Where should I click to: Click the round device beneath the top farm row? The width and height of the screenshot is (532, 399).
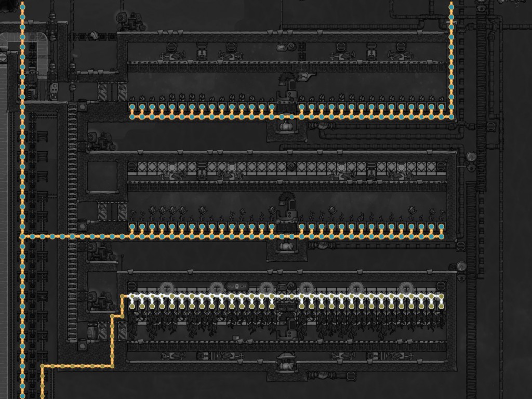click(x=285, y=126)
